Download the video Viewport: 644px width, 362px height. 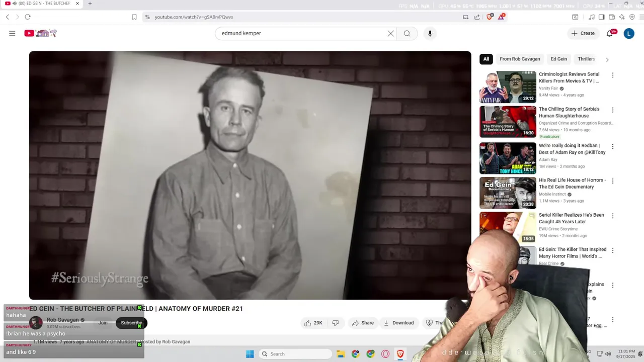[x=398, y=323]
